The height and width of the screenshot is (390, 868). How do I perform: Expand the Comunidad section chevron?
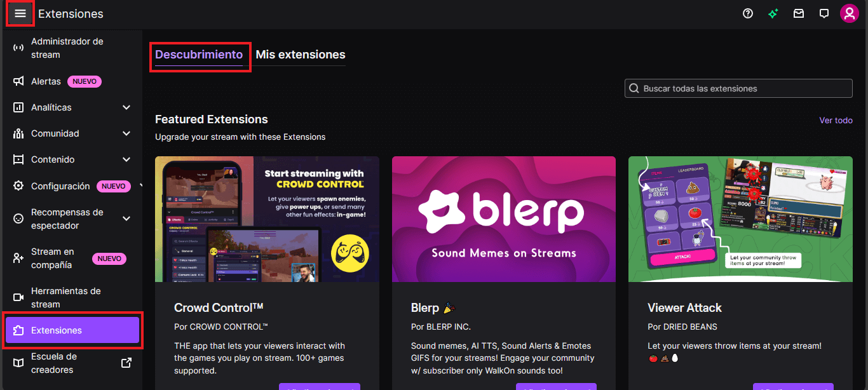[126, 133]
